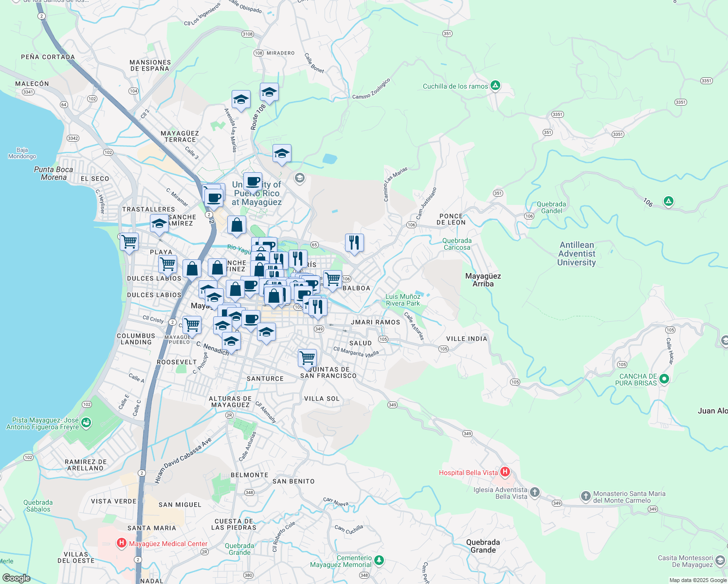This screenshot has height=584, width=728.
Task: Select the green marker at Cancha de Pura Brisas
Action: [665, 378]
